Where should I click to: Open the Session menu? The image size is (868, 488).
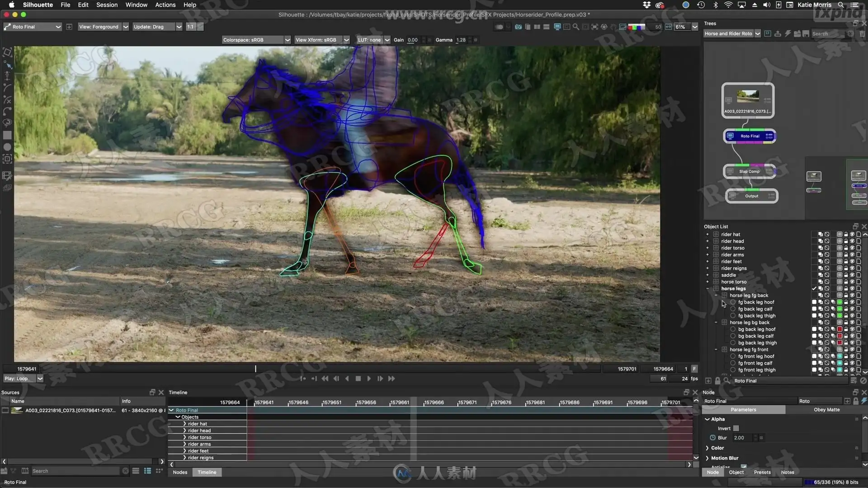click(x=107, y=5)
